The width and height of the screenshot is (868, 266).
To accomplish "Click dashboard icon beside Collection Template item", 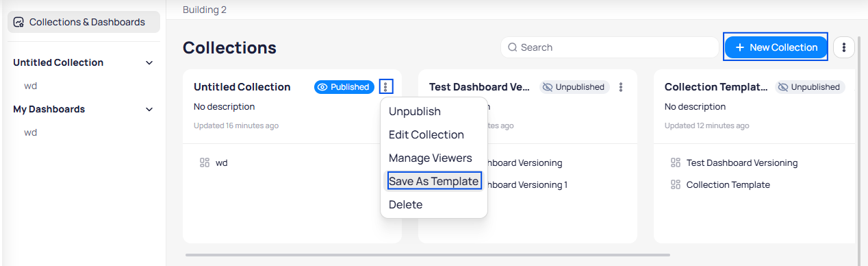I will (x=676, y=184).
